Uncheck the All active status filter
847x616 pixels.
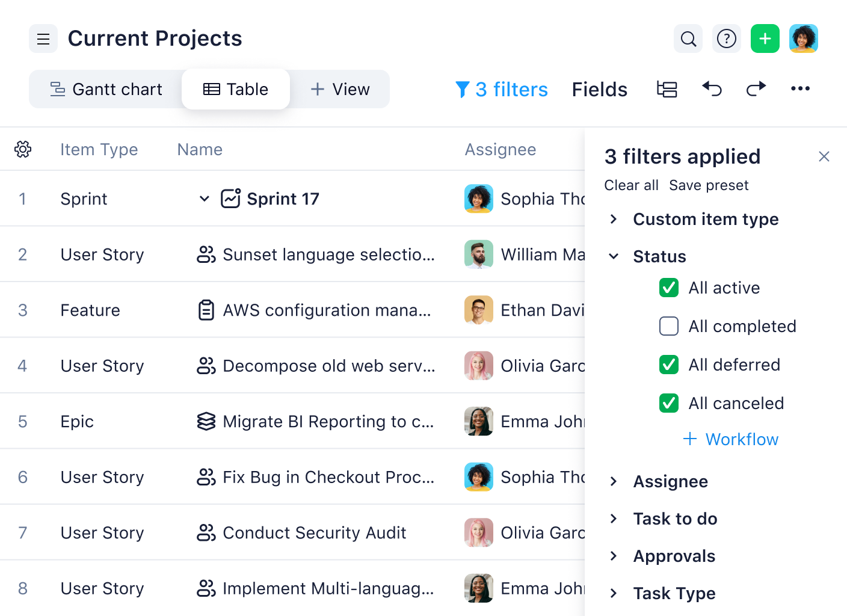point(668,288)
